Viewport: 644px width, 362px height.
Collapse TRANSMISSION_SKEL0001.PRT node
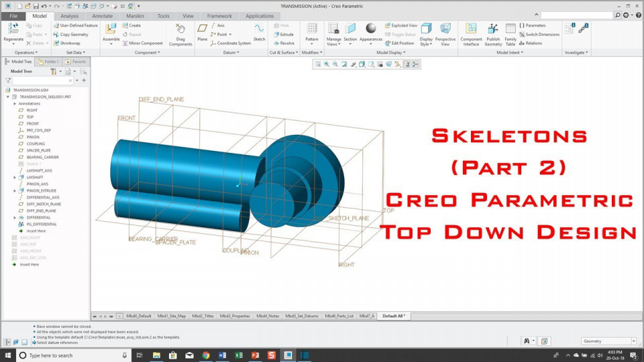pyautogui.click(x=8, y=97)
